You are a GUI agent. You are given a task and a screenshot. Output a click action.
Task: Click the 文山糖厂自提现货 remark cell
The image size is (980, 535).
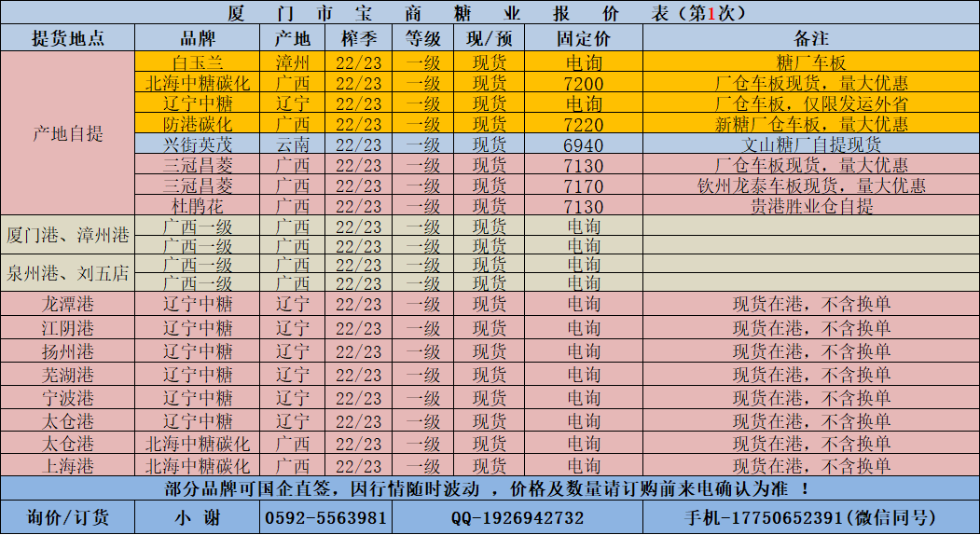click(x=811, y=145)
